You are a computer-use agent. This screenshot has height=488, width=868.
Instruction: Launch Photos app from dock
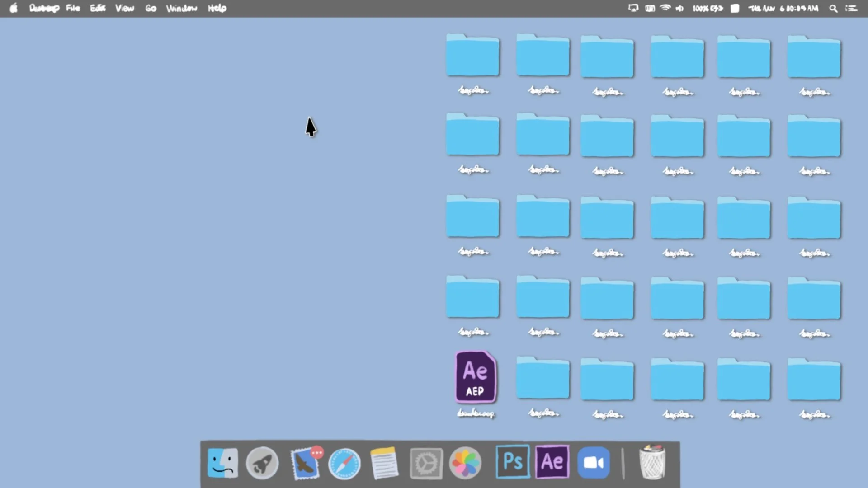(x=465, y=463)
